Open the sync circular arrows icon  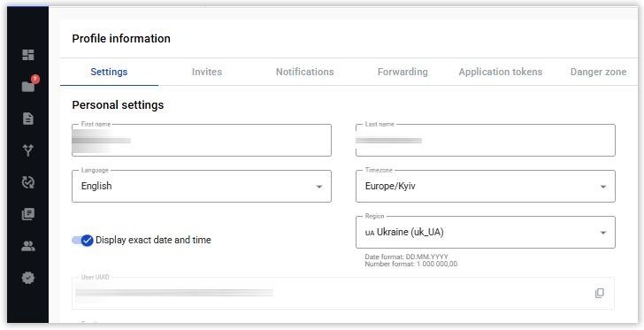(28, 182)
